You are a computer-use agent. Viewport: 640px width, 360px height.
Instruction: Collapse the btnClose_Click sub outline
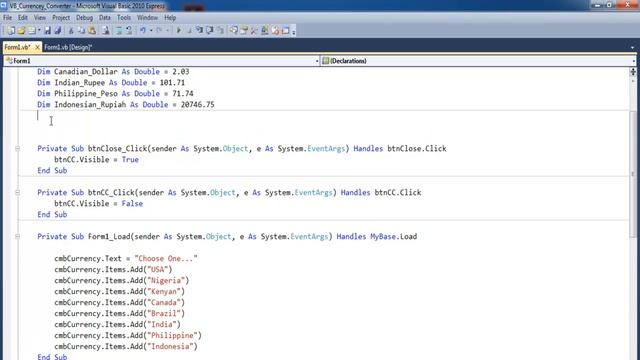18,149
